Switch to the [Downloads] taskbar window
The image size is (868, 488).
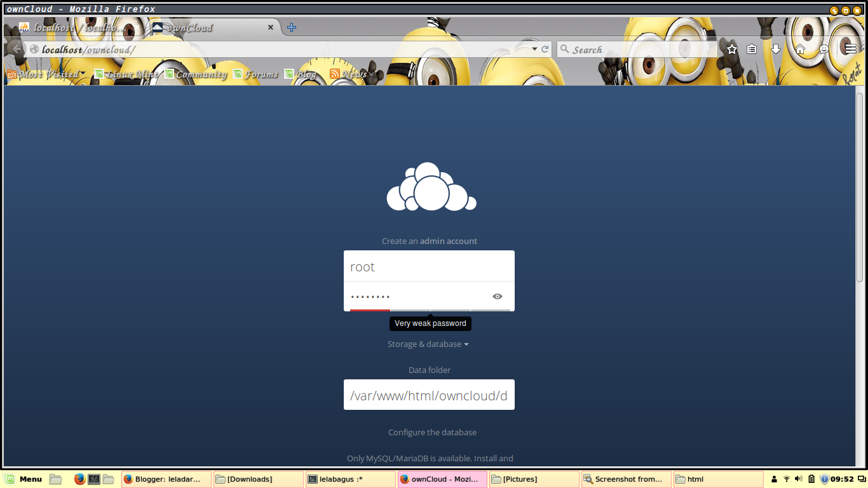click(258, 479)
